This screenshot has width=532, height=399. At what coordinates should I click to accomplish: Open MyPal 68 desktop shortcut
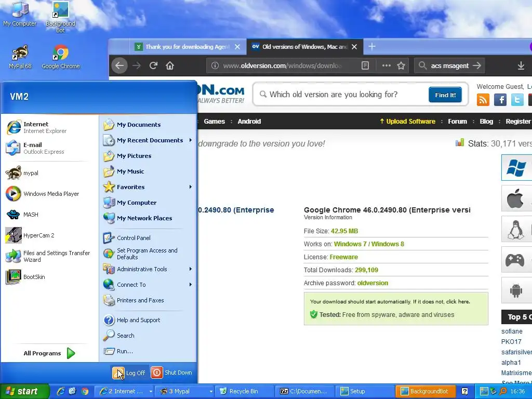coord(20,57)
